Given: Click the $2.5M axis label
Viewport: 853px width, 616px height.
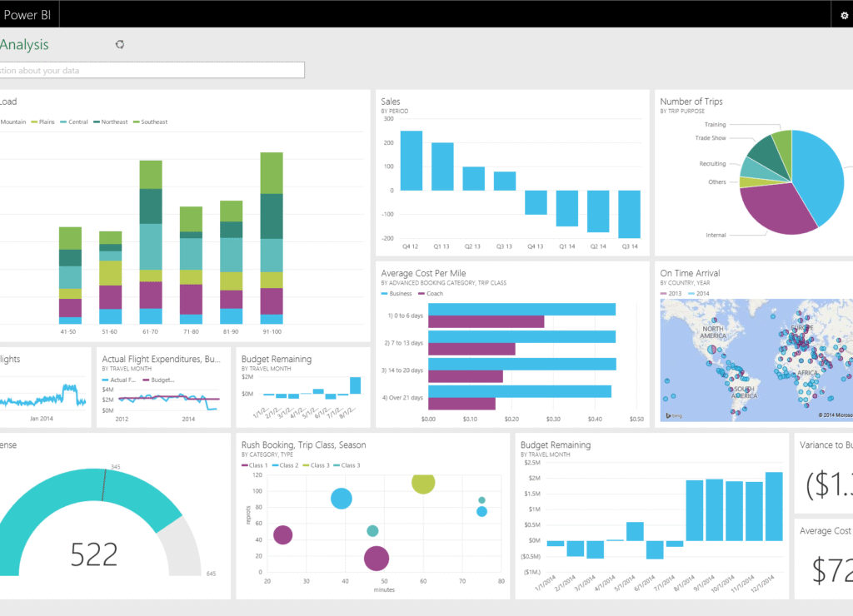Looking at the screenshot, I should 532,463.
